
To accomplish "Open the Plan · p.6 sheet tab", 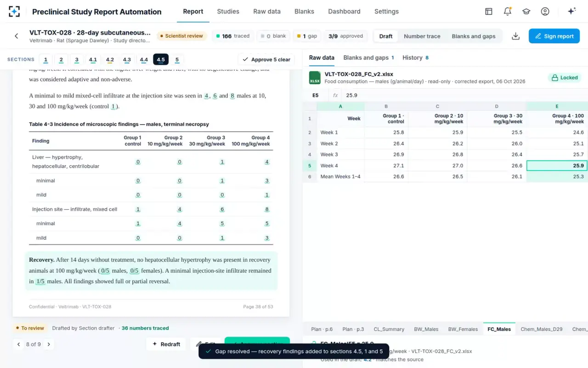I will click(x=322, y=329).
